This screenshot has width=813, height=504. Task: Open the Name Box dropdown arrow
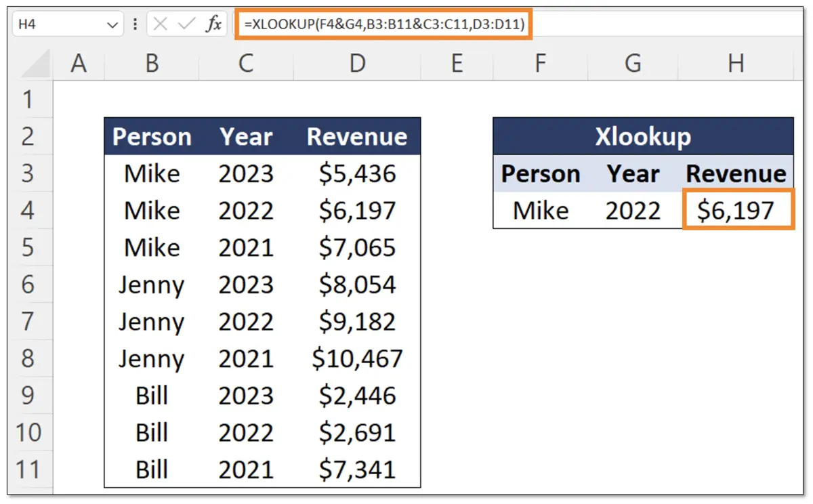pos(110,22)
